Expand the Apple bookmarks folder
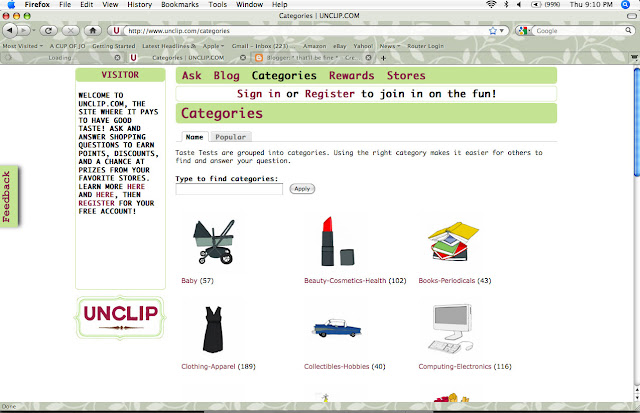640x413 pixels. point(213,46)
